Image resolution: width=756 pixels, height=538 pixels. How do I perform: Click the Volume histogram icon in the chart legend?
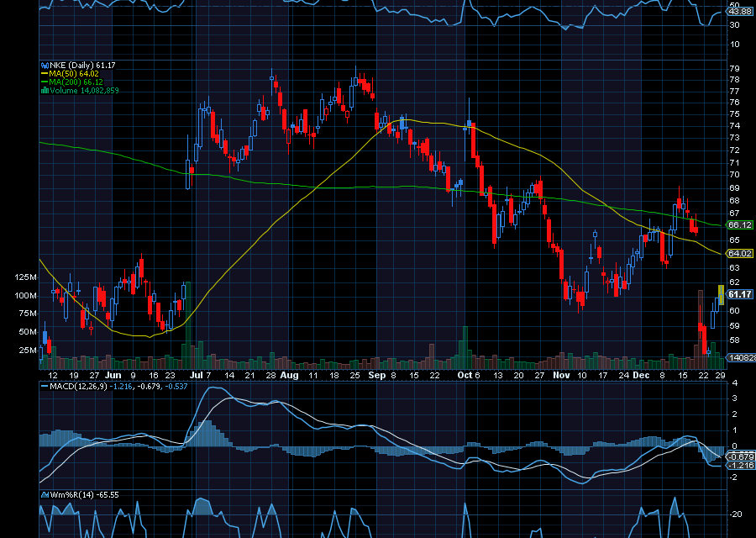point(45,90)
